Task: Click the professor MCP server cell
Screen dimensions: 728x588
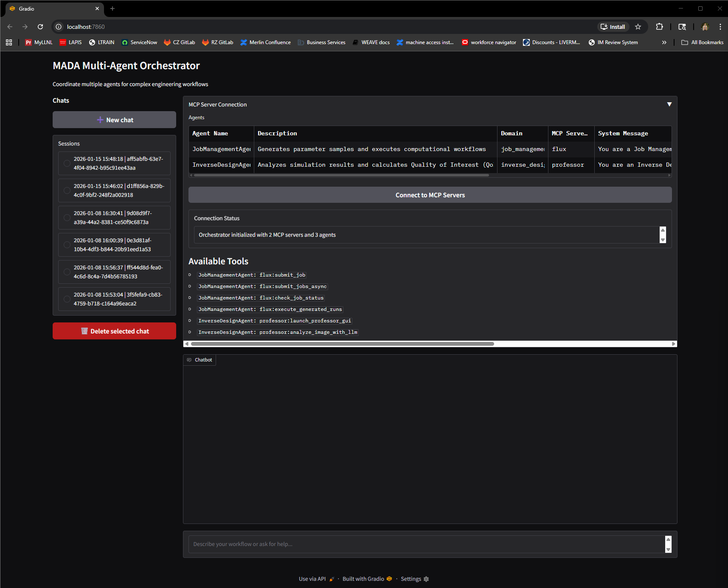Action: click(571, 165)
